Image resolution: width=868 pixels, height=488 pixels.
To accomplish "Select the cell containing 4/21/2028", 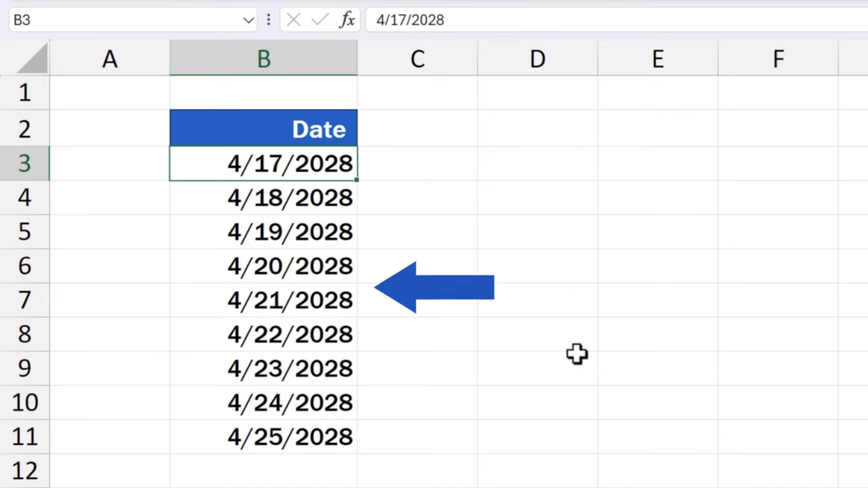I will [263, 300].
